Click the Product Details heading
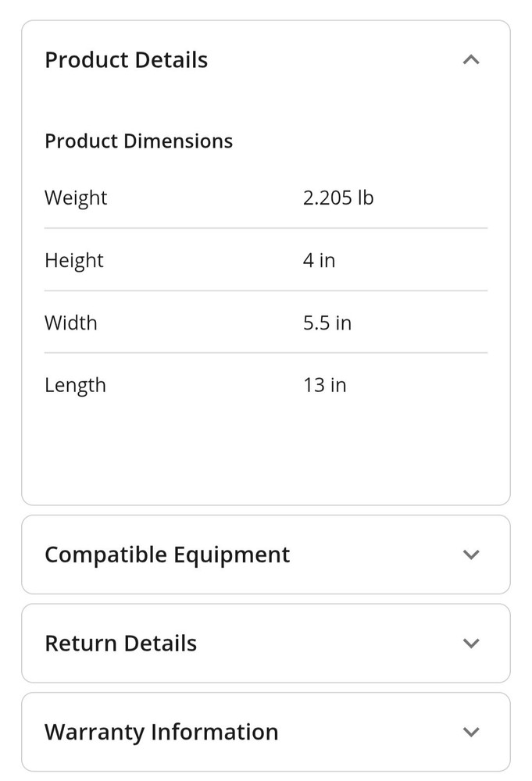 coord(126,60)
